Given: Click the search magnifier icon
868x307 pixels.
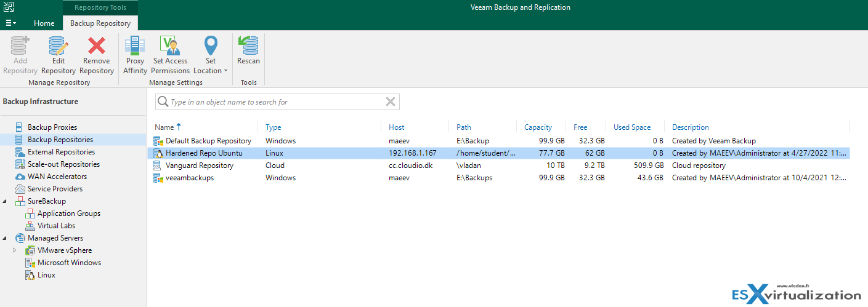Looking at the screenshot, I should point(163,102).
